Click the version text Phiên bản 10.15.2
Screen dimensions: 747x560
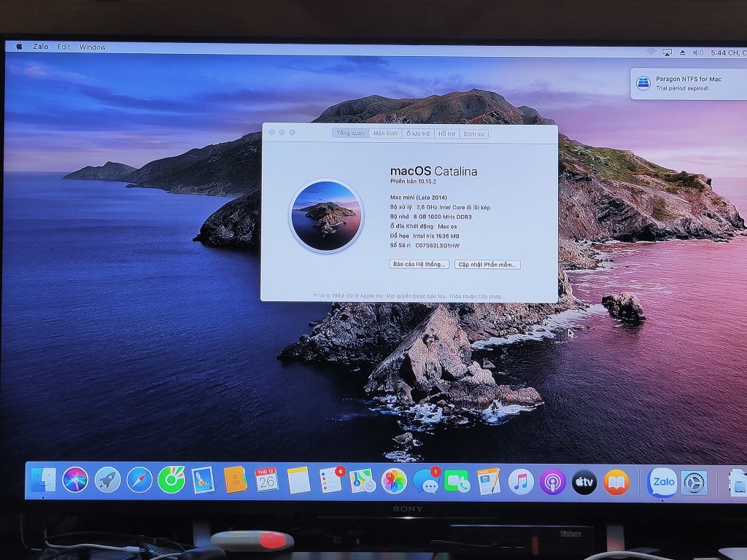tap(413, 182)
